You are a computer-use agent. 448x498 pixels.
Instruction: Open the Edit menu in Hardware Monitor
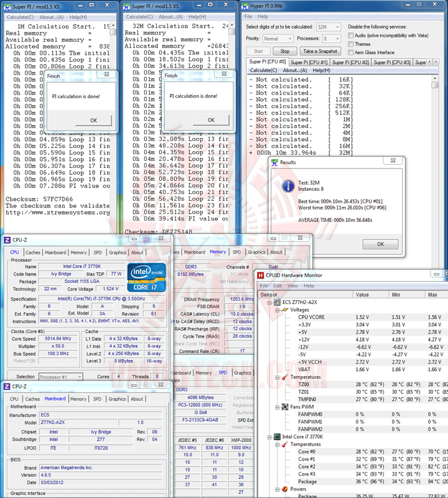(x=278, y=285)
